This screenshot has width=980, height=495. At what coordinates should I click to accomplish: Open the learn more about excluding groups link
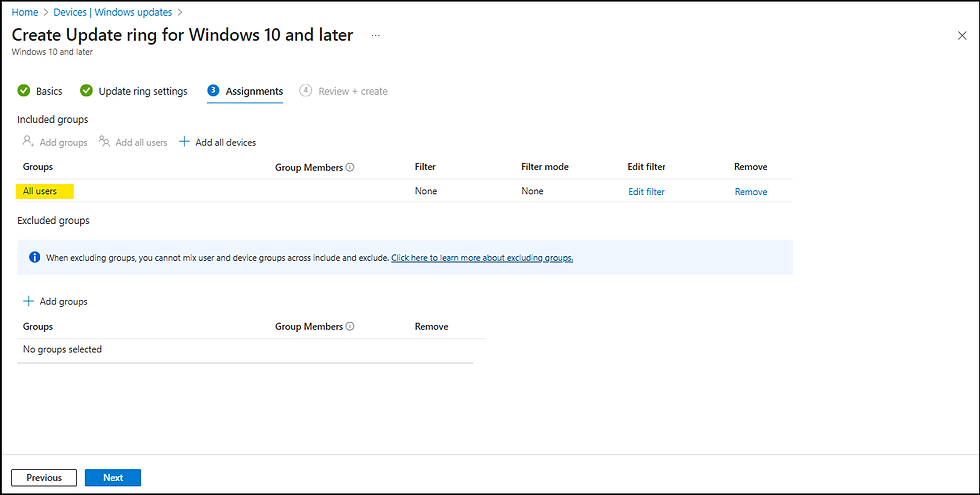[x=482, y=258]
